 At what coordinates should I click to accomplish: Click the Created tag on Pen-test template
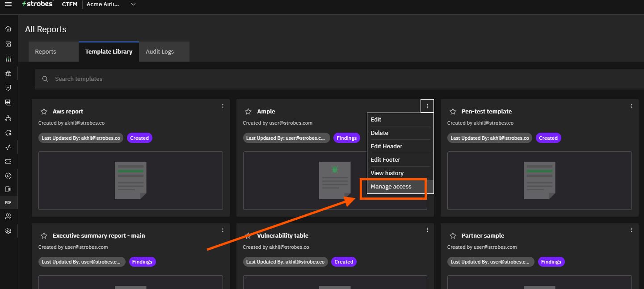[548, 138]
